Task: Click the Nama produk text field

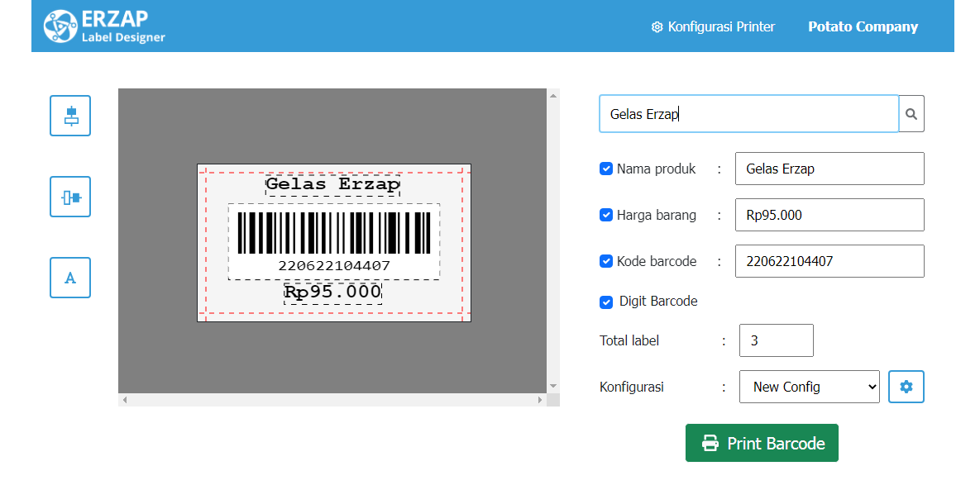Action: pos(829,169)
